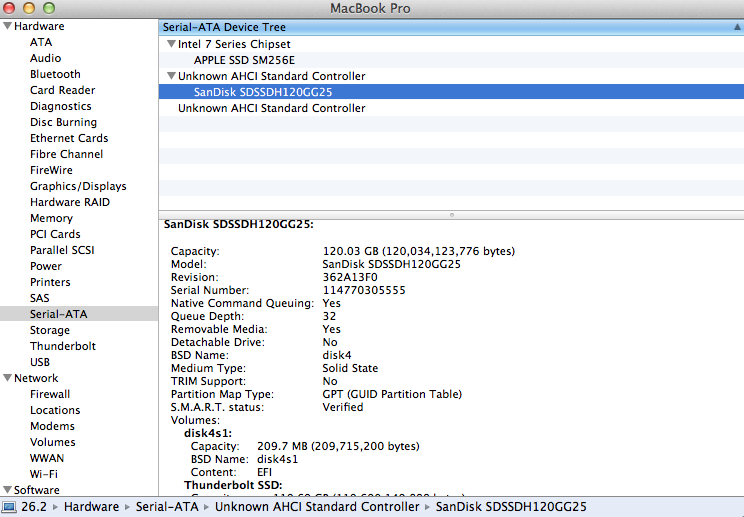
Task: Click the Verified S.M.A.R.T. status value
Action: coord(343,407)
